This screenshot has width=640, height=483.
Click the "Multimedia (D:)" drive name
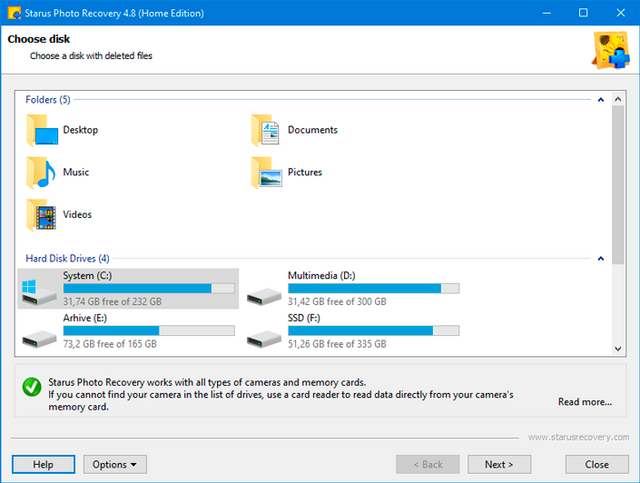pos(322,276)
